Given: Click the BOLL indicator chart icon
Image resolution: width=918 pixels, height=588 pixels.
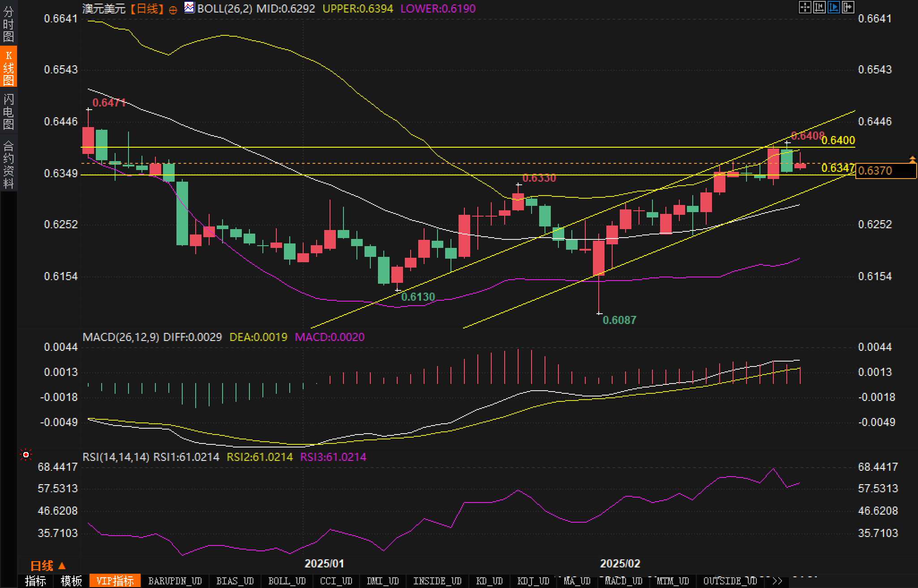Looking at the screenshot, I should (x=189, y=8).
